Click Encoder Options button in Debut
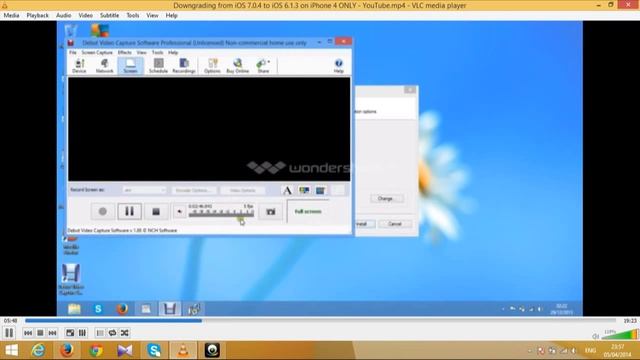This screenshot has width=640, height=360. (194, 191)
